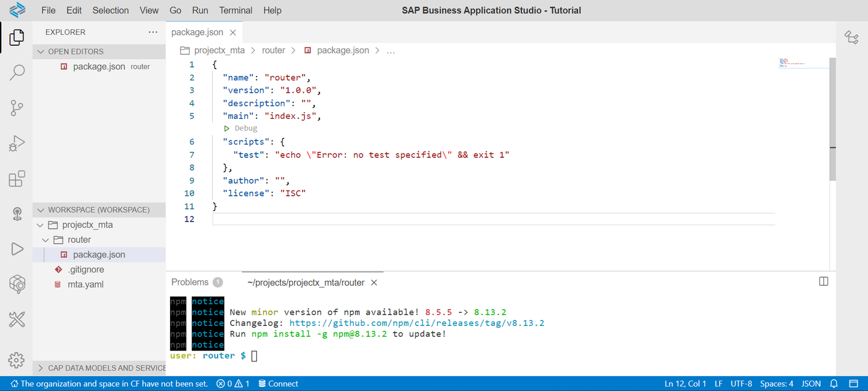Screen dimensions: 868x391
Task: Open the Source Control view
Action: (17, 108)
